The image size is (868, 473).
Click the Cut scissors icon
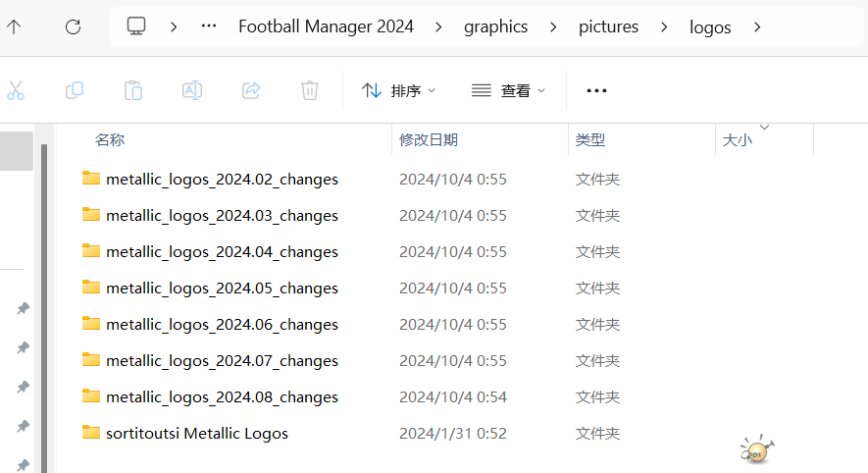coord(16,90)
